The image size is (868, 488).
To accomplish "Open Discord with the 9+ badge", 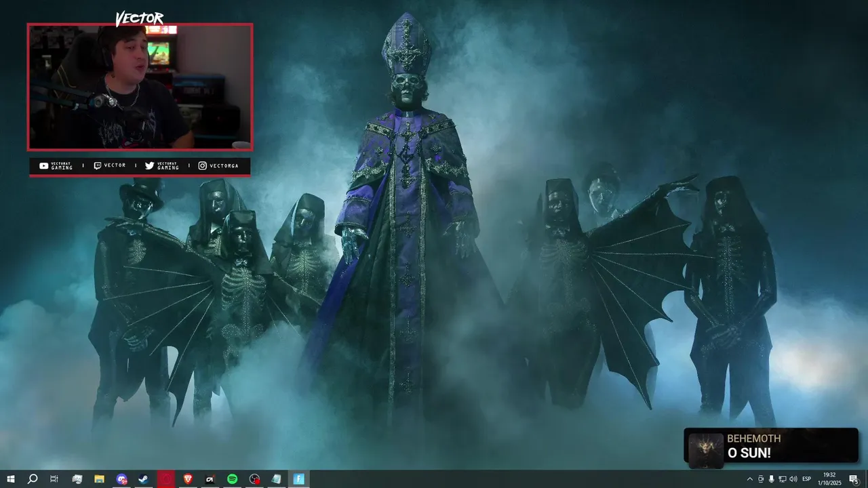I will tap(121, 479).
